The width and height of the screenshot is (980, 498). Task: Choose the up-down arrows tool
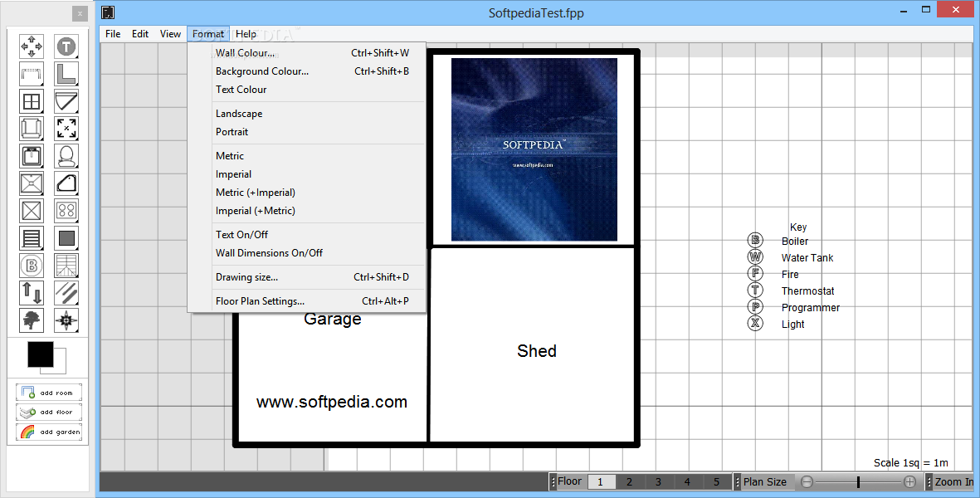(32, 292)
